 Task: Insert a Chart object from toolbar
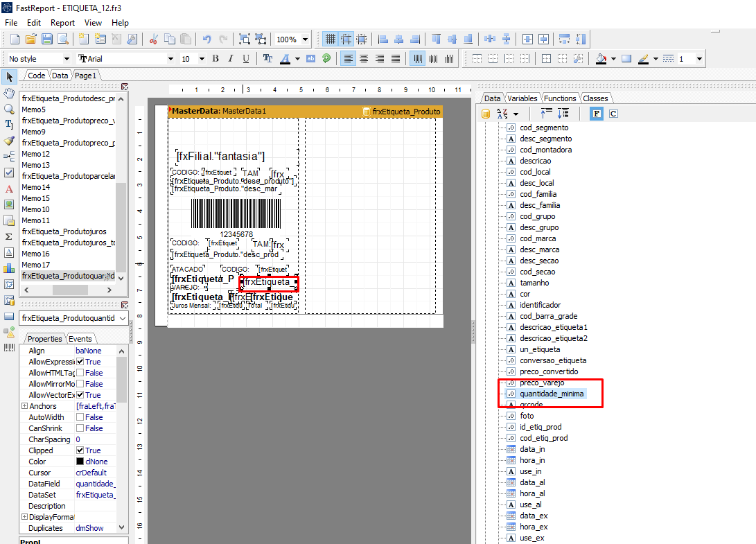pyautogui.click(x=9, y=268)
